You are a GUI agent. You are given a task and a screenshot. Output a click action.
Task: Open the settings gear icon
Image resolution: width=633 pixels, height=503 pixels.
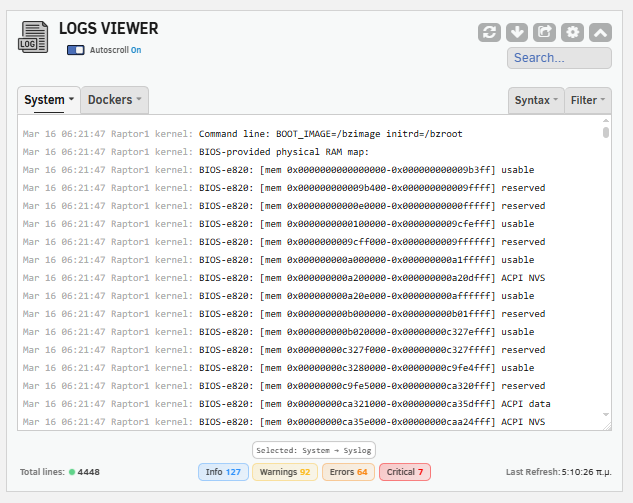(x=572, y=32)
